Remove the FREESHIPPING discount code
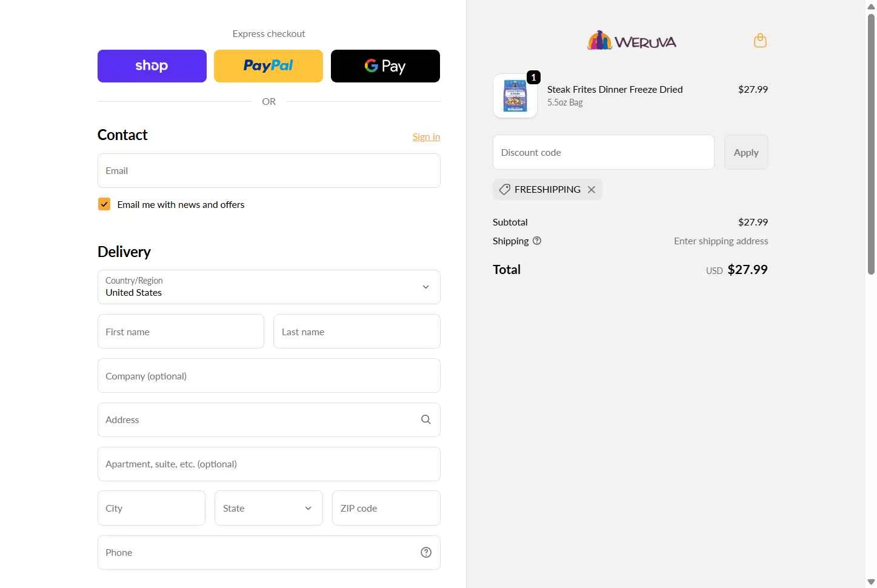 [592, 190]
